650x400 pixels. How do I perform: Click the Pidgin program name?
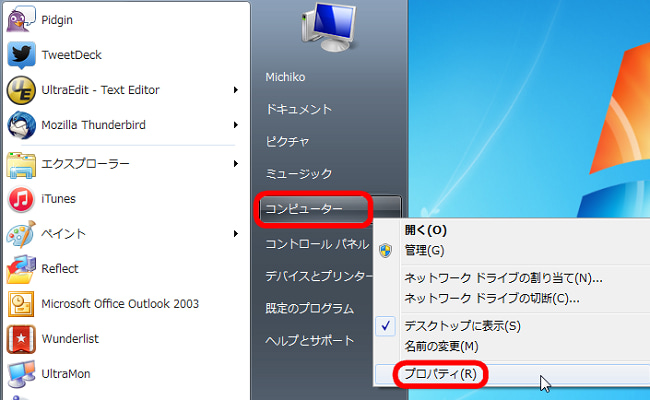coord(57,20)
